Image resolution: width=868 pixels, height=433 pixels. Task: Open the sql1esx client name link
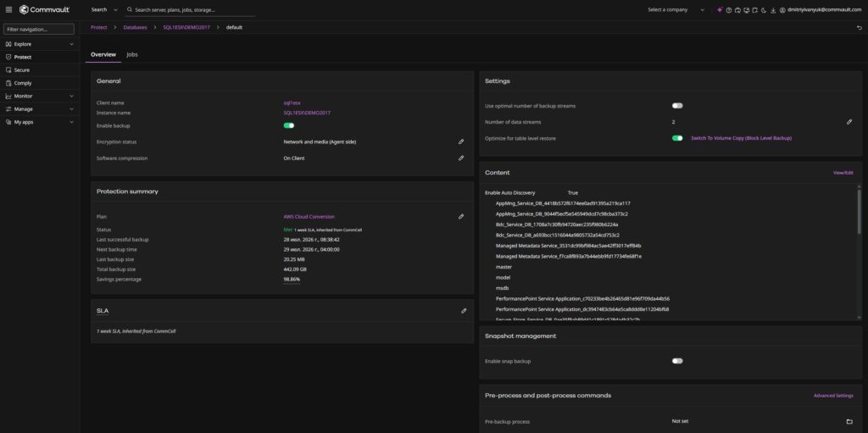(x=292, y=103)
